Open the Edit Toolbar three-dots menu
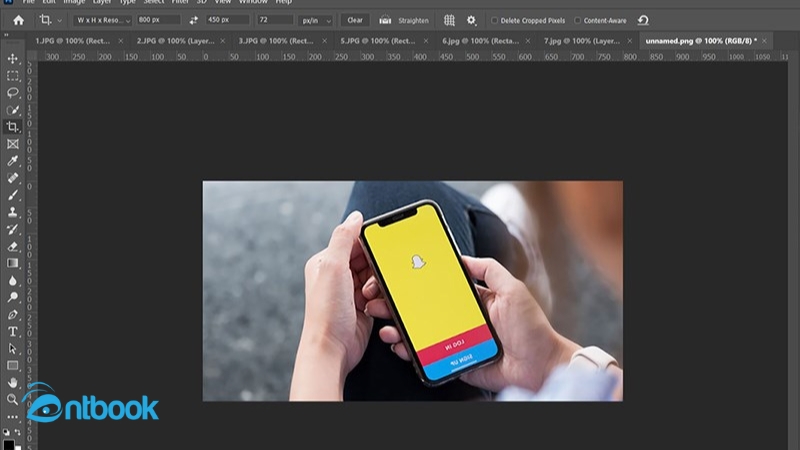The image size is (800, 450). pos(13,417)
